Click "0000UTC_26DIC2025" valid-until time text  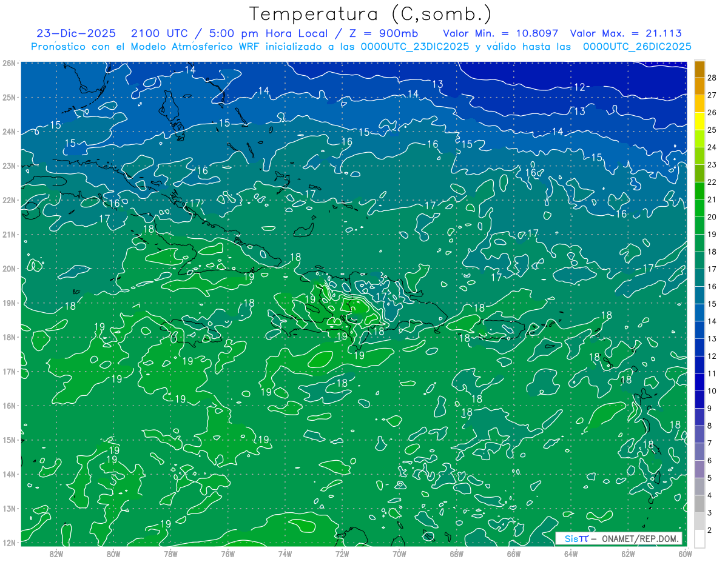point(637,47)
